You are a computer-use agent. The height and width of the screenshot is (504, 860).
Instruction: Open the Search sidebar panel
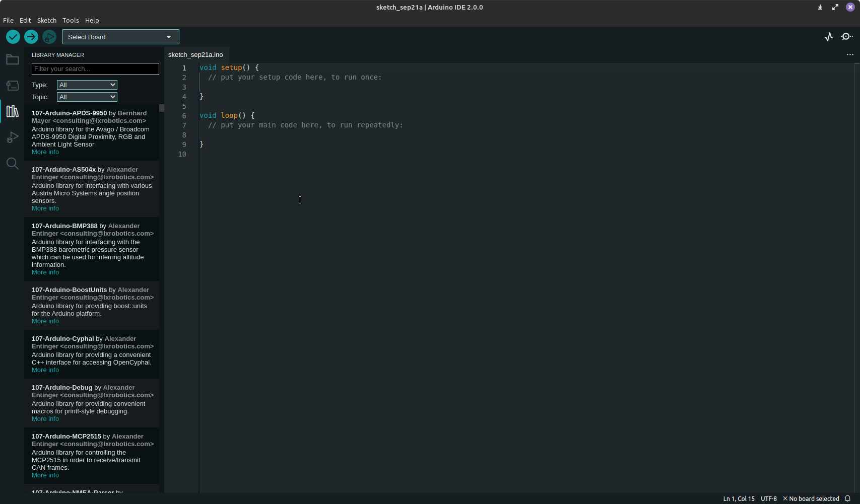12,164
